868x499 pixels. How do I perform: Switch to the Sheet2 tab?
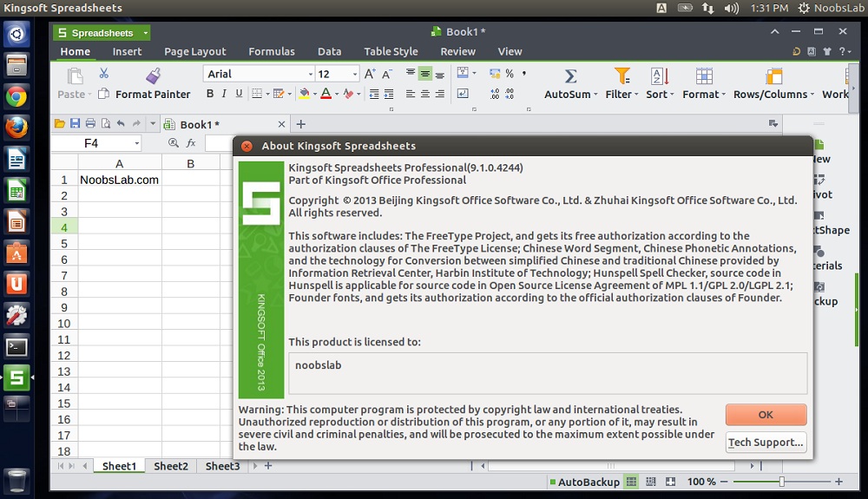coord(171,466)
